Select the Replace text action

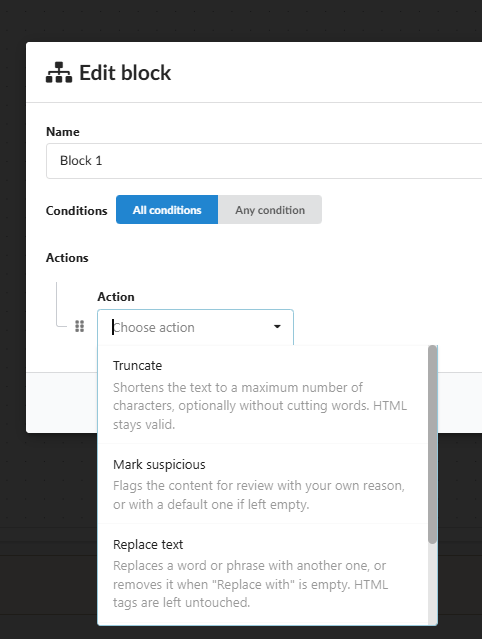(x=263, y=573)
